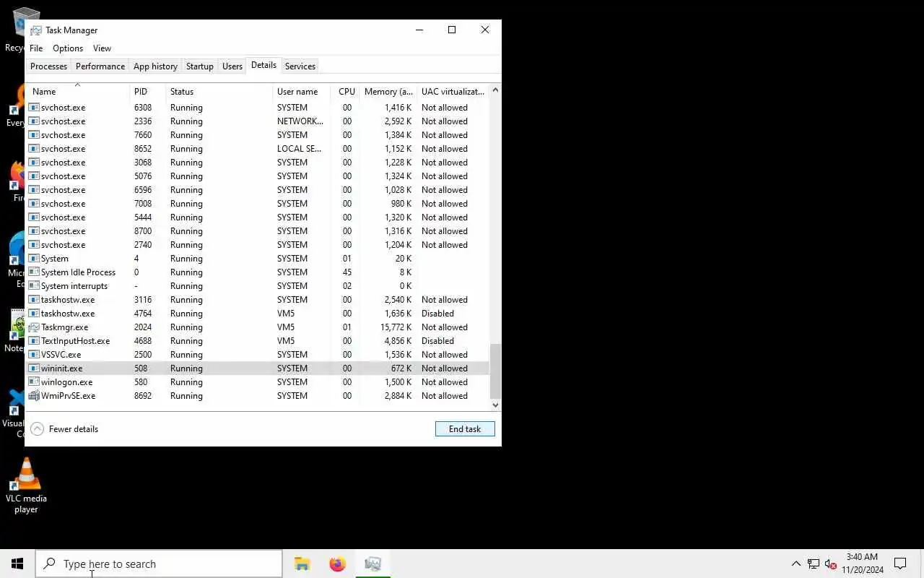Click the vertical scrollbar up arrow
The width and height of the screenshot is (924, 578).
pos(495,90)
